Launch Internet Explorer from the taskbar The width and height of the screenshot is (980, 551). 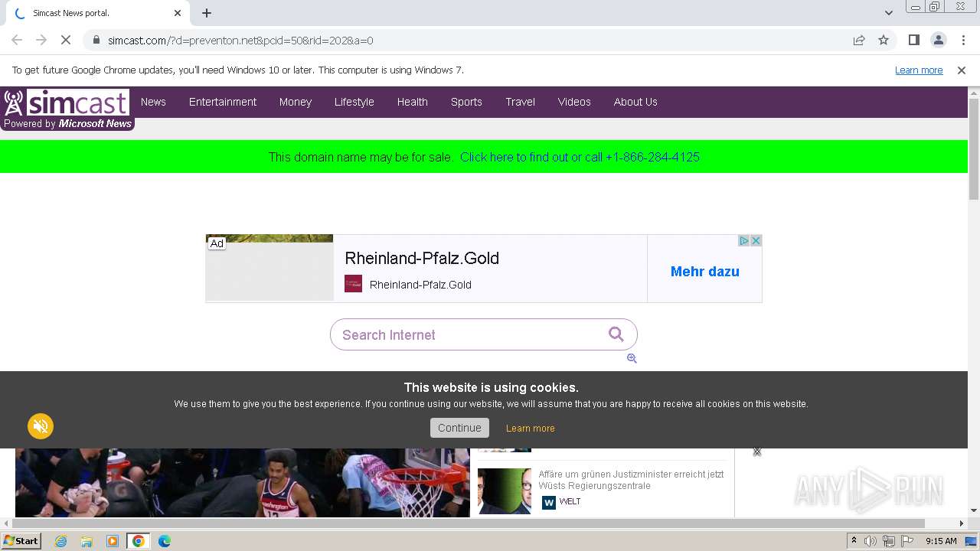pyautogui.click(x=61, y=541)
